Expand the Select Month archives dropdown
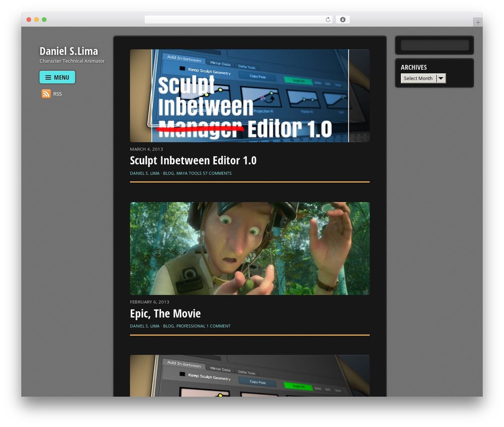 423,78
